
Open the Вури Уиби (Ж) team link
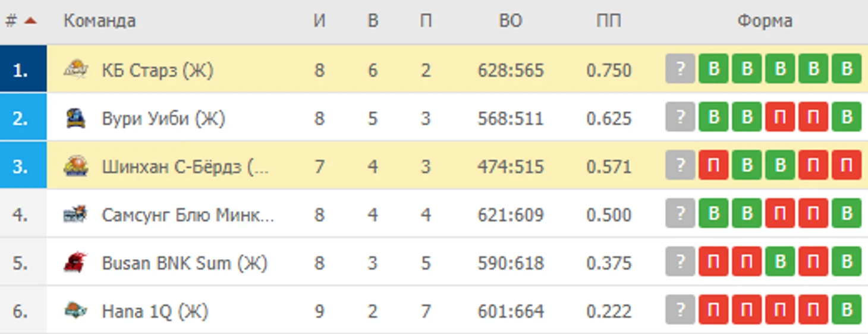click(x=163, y=118)
